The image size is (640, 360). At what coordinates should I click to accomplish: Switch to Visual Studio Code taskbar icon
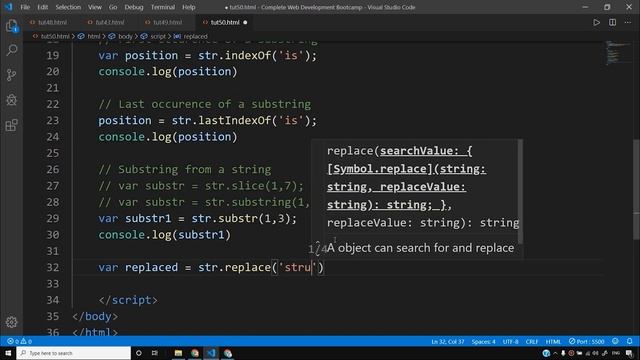click(211, 353)
